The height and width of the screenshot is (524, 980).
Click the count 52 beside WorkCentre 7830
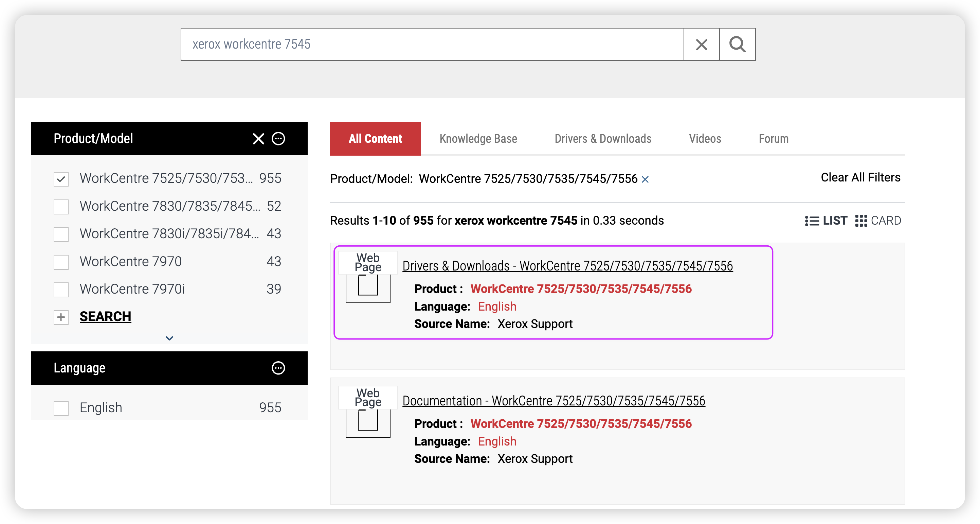274,206
